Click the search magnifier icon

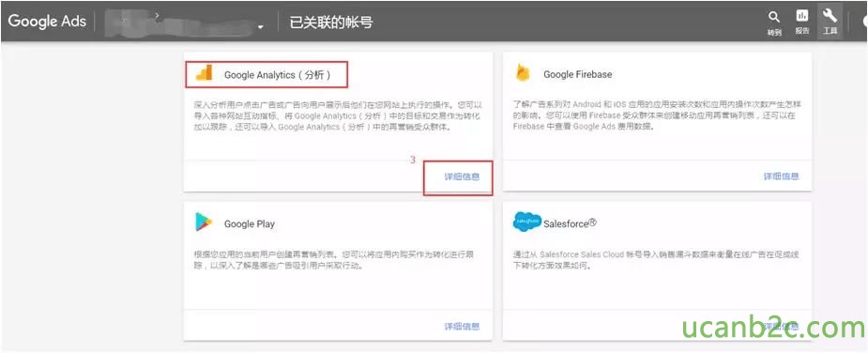tap(774, 18)
